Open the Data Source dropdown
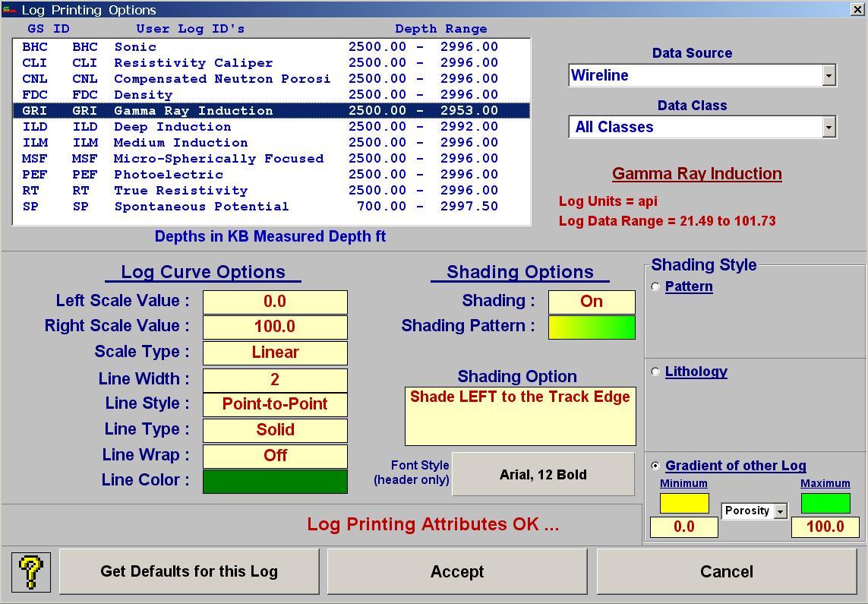This screenshot has height=604, width=868. [830, 75]
